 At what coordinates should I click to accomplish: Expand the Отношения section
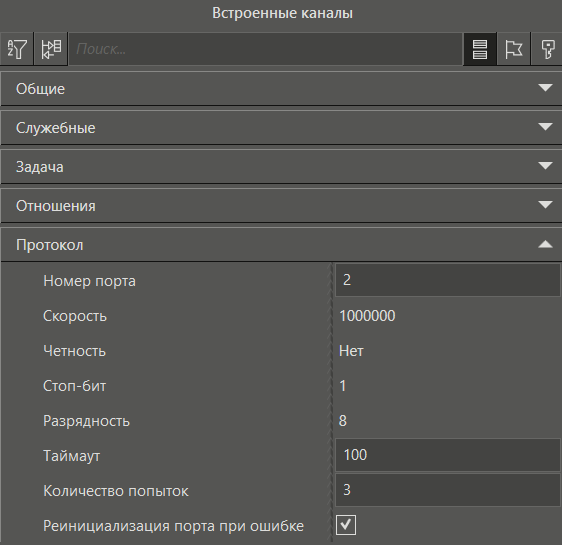point(545,205)
